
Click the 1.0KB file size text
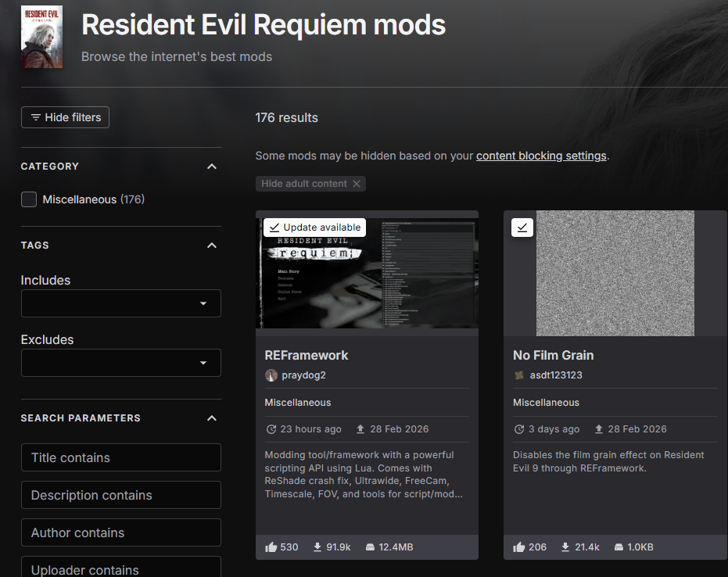tap(640, 547)
